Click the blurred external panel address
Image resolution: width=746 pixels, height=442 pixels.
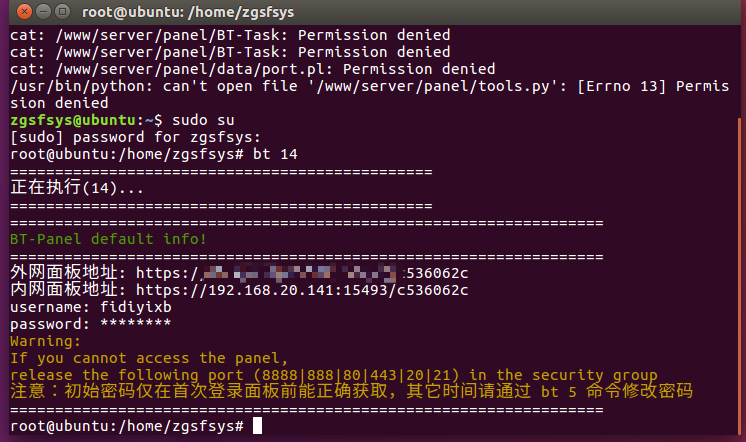pos(300,273)
